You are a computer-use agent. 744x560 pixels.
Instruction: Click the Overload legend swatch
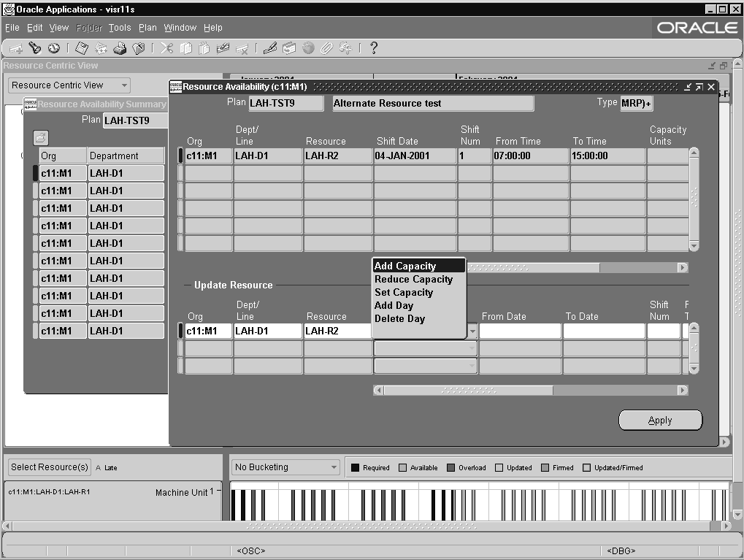(x=450, y=468)
